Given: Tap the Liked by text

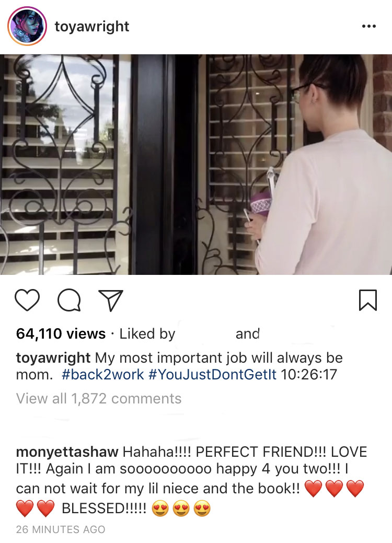Looking at the screenshot, I should coord(147,334).
